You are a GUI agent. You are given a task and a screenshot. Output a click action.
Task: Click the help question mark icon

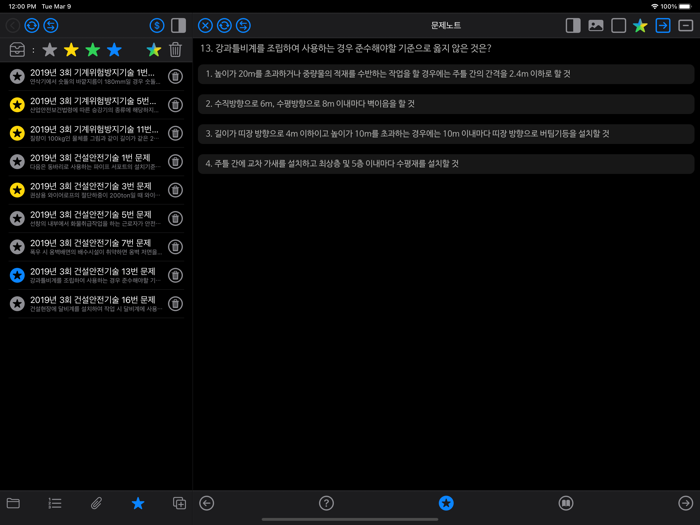coord(326,503)
